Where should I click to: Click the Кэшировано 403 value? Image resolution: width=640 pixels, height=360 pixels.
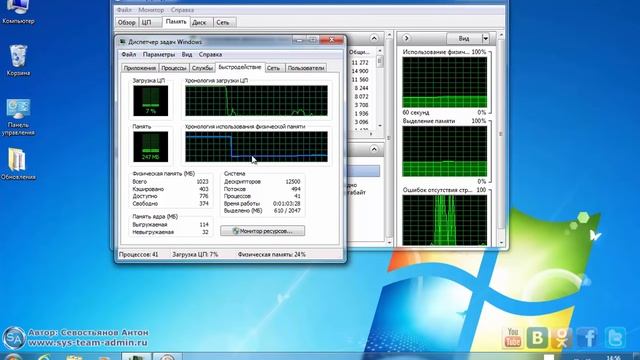[204, 189]
